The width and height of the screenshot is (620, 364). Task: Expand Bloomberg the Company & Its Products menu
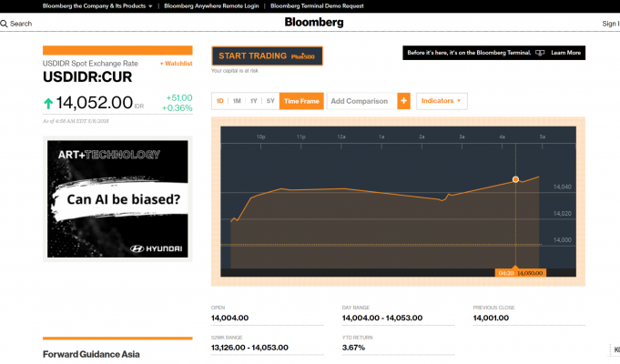97,5
